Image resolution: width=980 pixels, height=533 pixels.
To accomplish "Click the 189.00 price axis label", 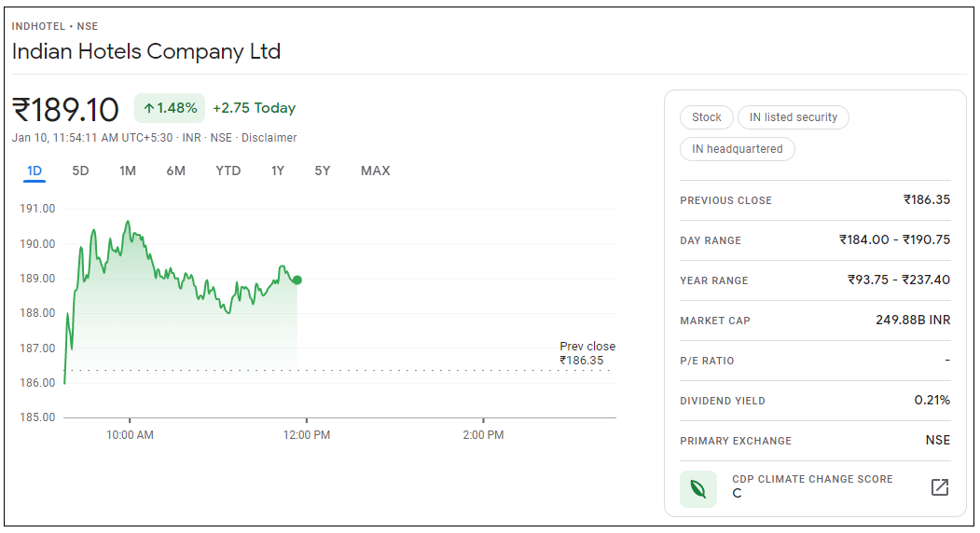I will (37, 278).
